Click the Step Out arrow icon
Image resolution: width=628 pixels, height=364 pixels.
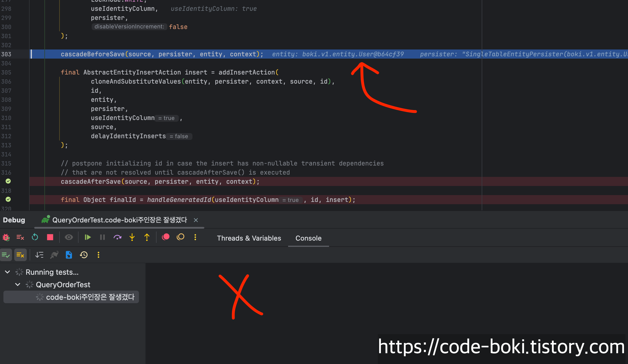pyautogui.click(x=147, y=237)
